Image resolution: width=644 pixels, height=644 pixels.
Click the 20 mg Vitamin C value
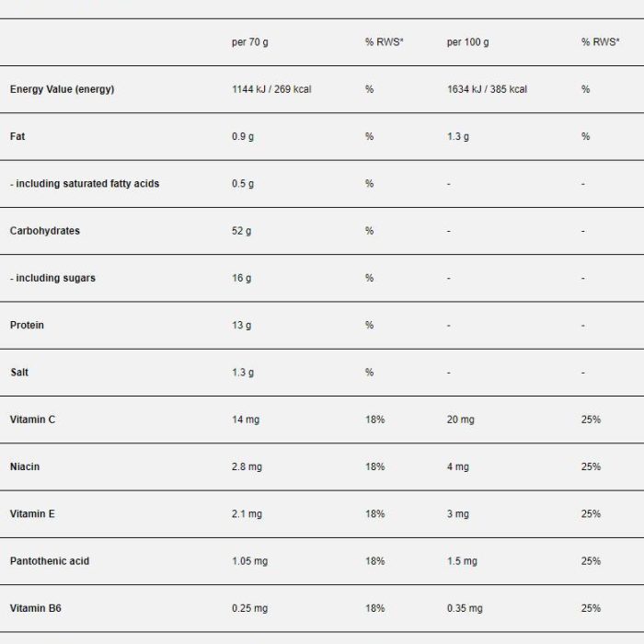460,420
